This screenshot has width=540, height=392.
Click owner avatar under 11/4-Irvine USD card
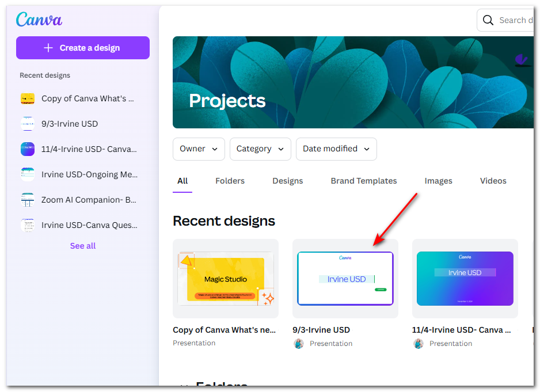point(419,344)
